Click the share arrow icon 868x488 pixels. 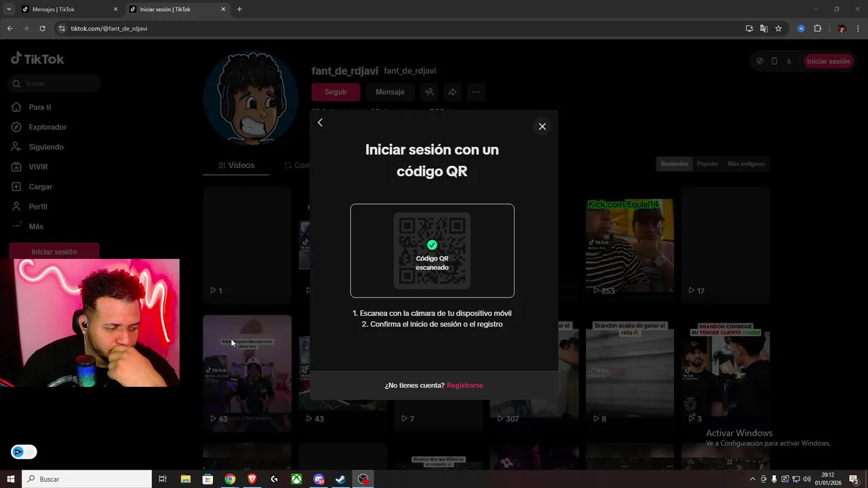point(452,92)
